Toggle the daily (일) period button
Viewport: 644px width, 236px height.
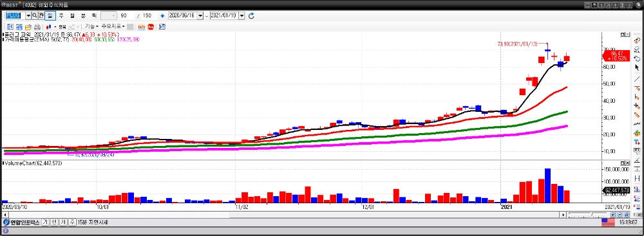click(50, 15)
